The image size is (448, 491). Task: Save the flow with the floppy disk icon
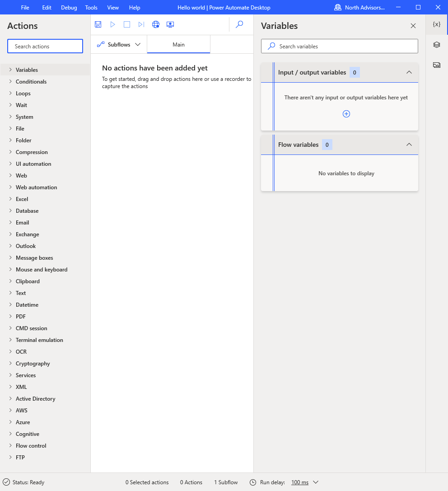(98, 24)
